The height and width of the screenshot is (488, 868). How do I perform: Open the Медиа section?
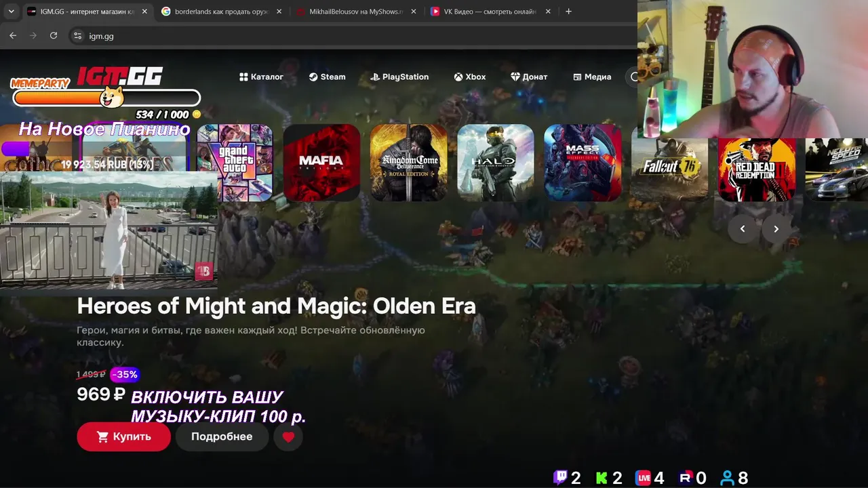click(x=592, y=77)
